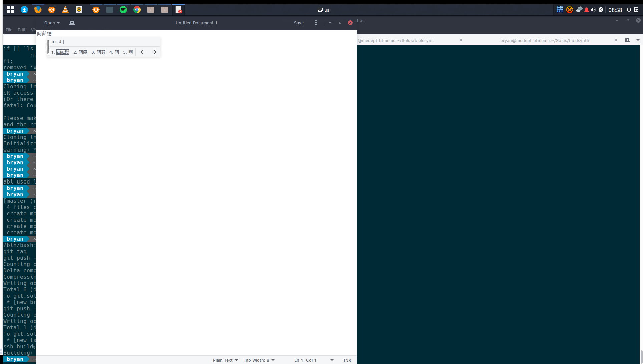Open Firefox from the top panel
This screenshot has height=364, width=643.
[38, 10]
